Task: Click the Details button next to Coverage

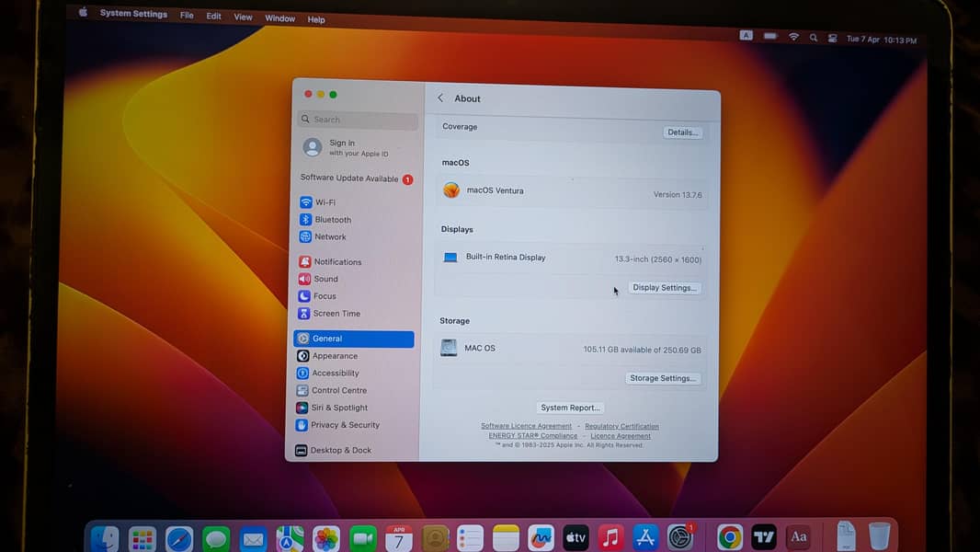Action: point(682,132)
